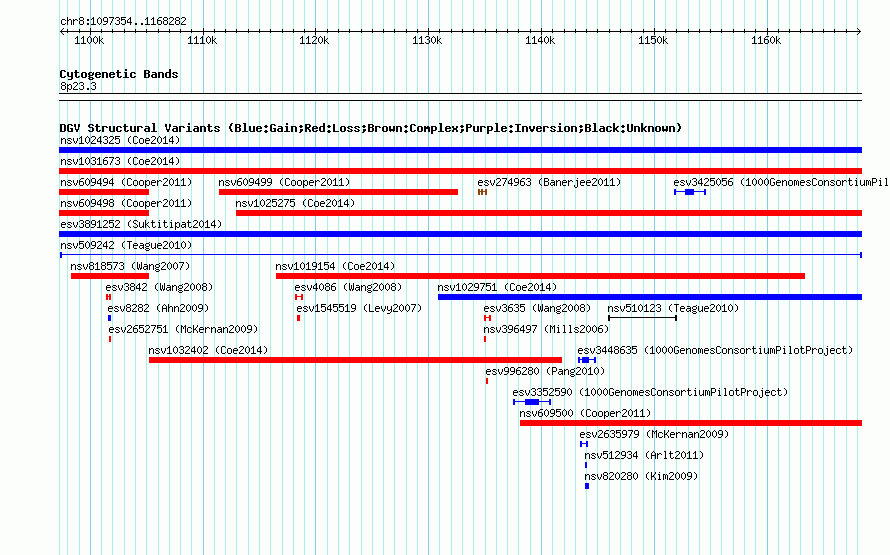
Task: Click the esv1545519 (Levy2007) red marker
Action: point(299,318)
